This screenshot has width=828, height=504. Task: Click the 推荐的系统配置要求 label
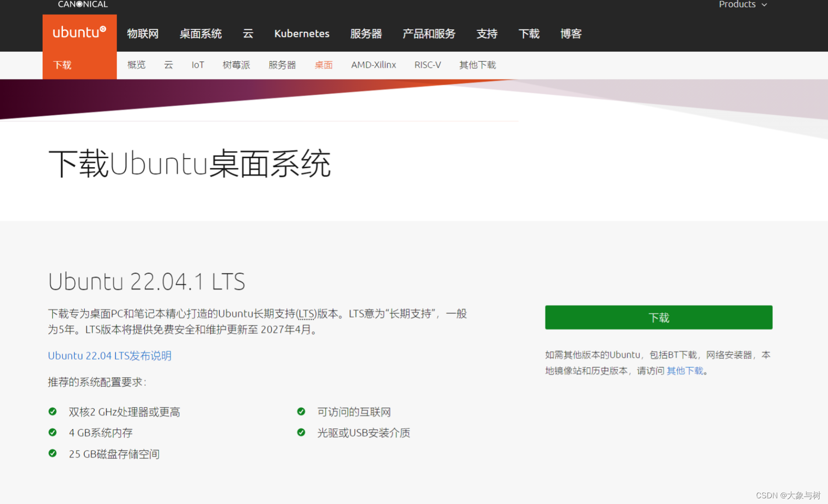(97, 382)
